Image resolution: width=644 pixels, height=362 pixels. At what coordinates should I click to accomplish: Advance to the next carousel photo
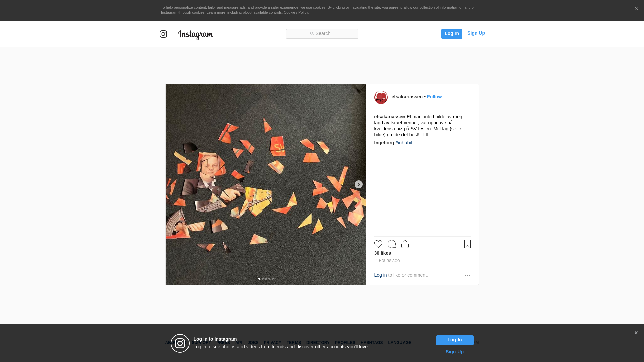(x=359, y=184)
